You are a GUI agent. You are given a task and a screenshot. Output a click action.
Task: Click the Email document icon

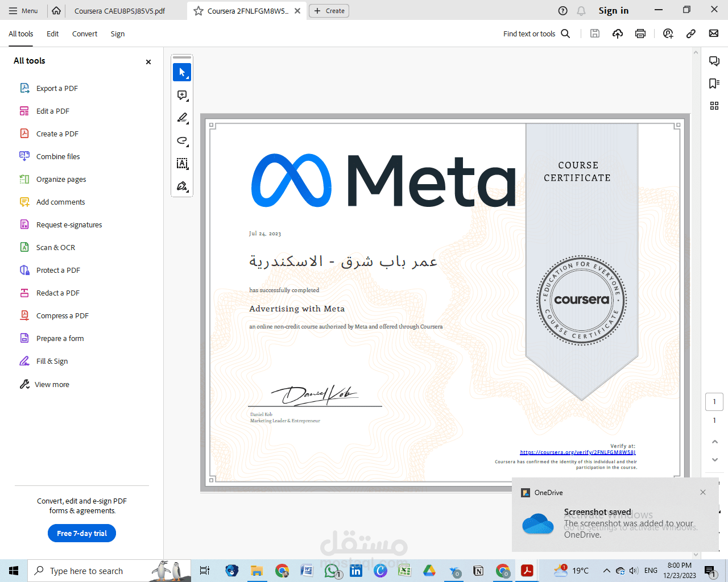click(713, 34)
